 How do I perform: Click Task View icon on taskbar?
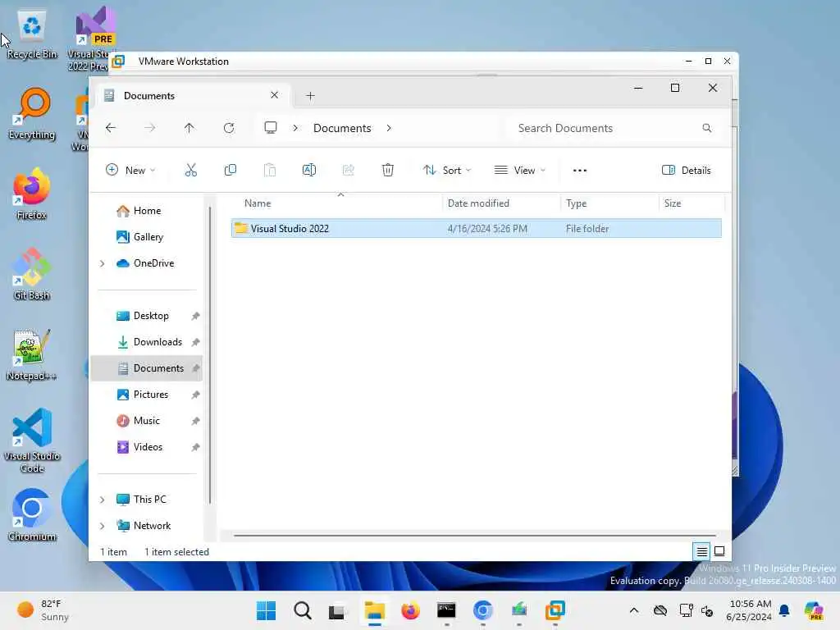[x=336, y=610]
